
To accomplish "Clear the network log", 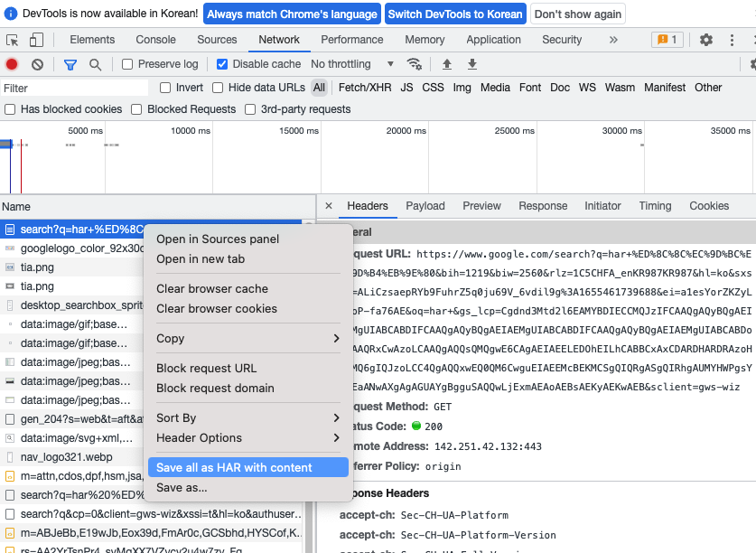I will click(x=37, y=64).
